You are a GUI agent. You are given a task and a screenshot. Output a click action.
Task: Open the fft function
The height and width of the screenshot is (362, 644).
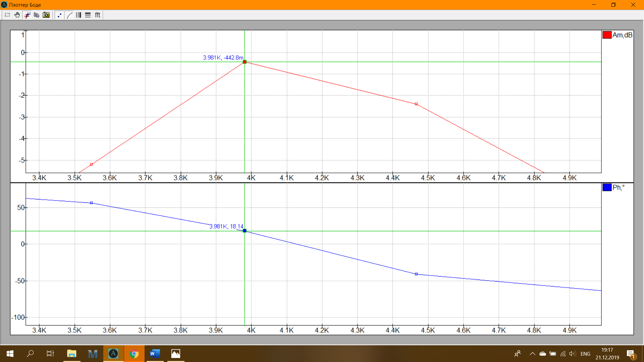(98, 15)
